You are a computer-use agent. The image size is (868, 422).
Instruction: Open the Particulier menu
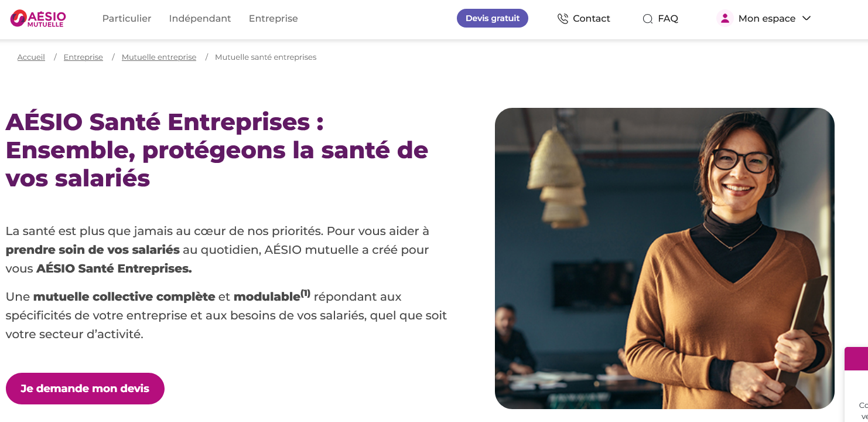(127, 18)
